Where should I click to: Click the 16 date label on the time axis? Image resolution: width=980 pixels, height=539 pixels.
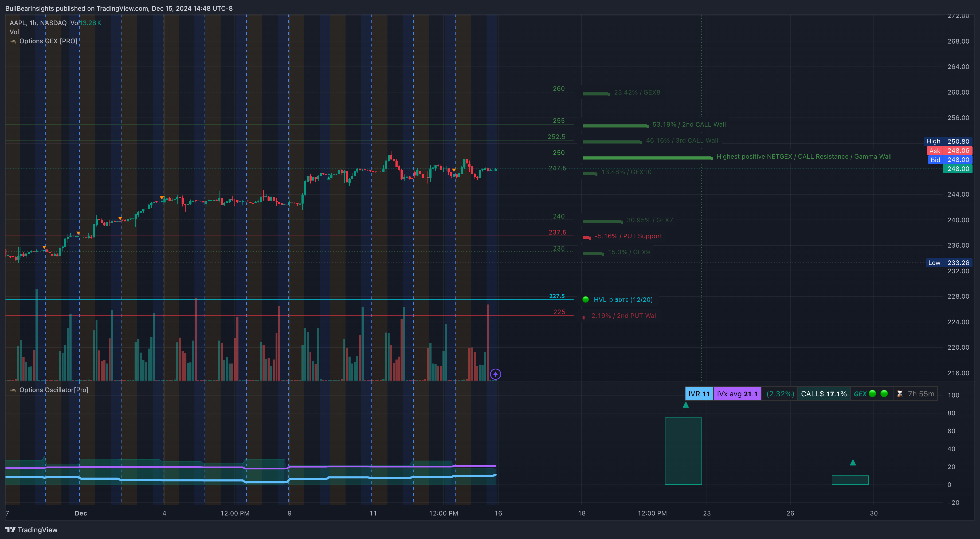pos(498,513)
